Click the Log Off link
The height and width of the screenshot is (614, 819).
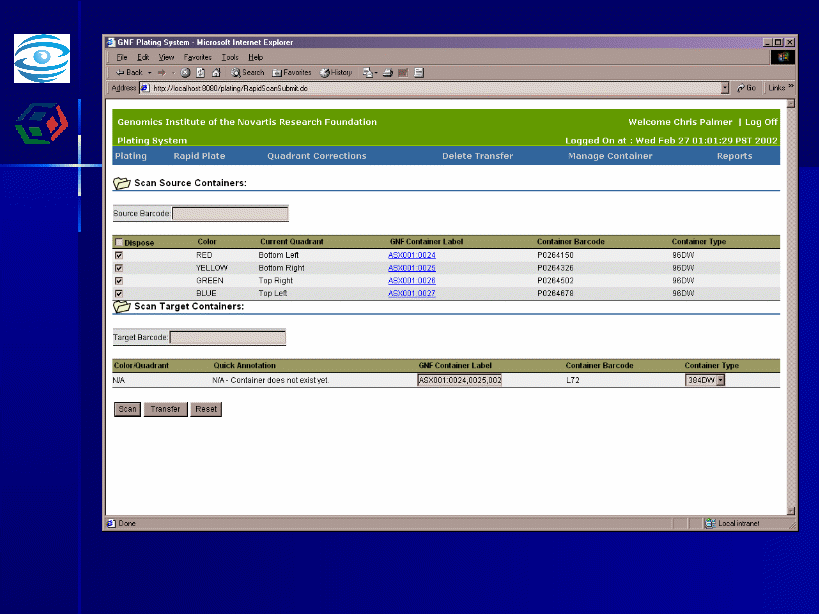coord(761,122)
